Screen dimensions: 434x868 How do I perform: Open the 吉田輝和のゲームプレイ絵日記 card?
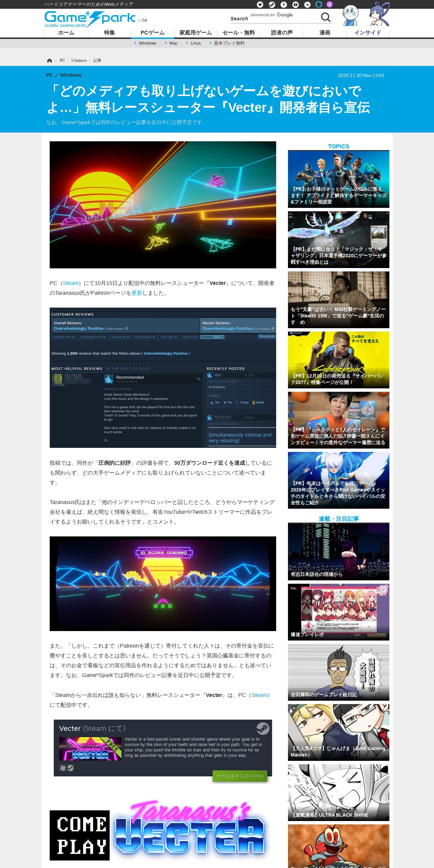[x=339, y=672]
